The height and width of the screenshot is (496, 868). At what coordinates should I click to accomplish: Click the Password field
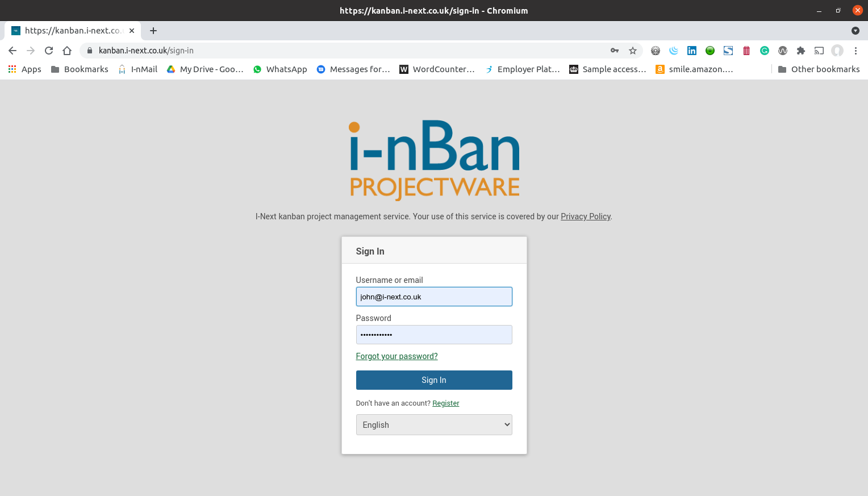pyautogui.click(x=434, y=335)
